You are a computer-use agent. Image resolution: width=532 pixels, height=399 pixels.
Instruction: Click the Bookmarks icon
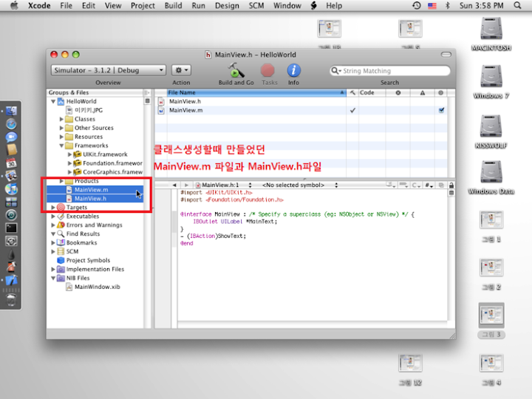pyautogui.click(x=61, y=242)
